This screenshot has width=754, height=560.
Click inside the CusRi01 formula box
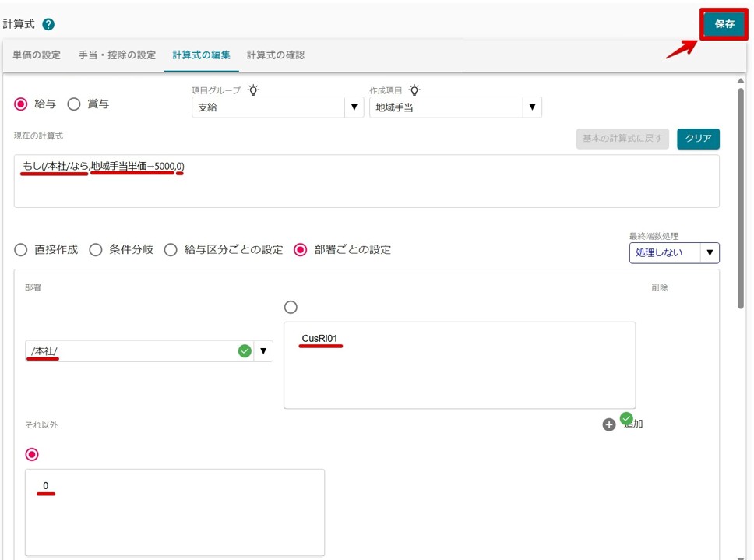pyautogui.click(x=460, y=365)
